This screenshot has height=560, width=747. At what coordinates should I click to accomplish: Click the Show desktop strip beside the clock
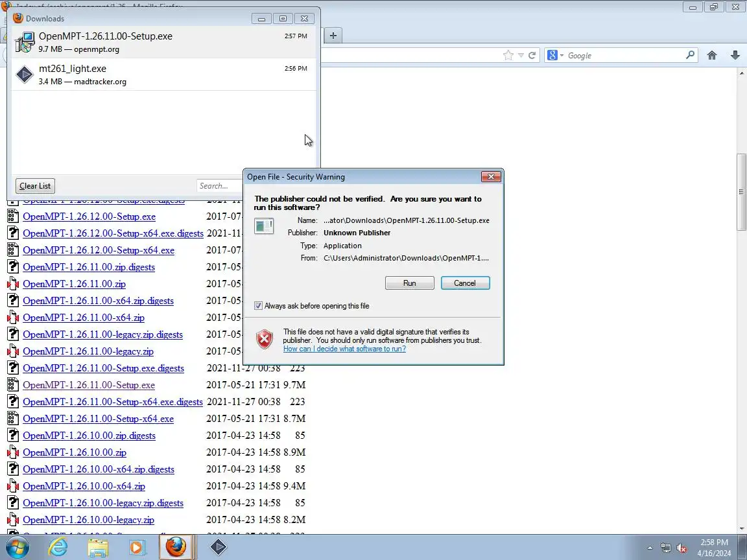pyautogui.click(x=742, y=547)
